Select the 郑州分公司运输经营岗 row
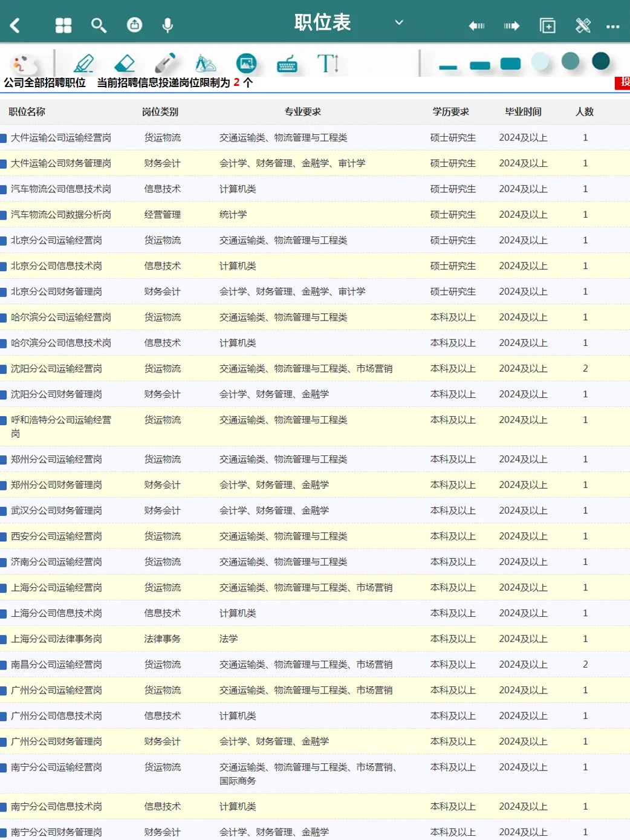Image resolution: width=630 pixels, height=840 pixels. click(315, 460)
